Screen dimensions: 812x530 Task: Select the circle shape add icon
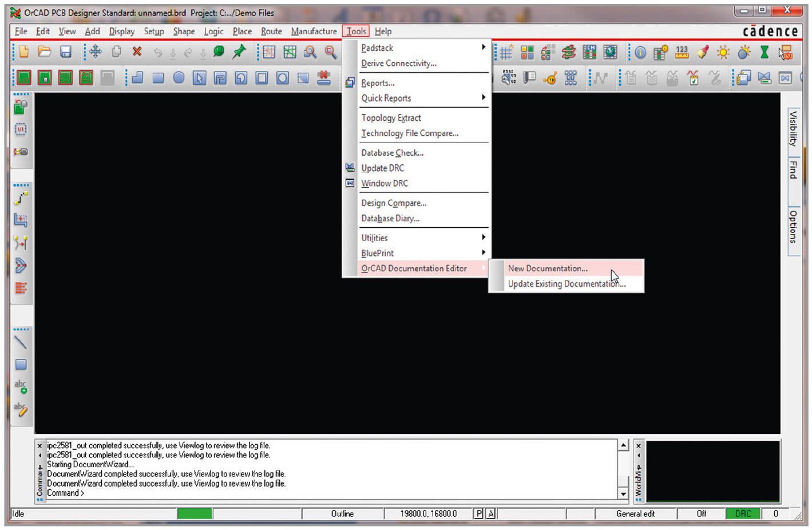[x=179, y=78]
